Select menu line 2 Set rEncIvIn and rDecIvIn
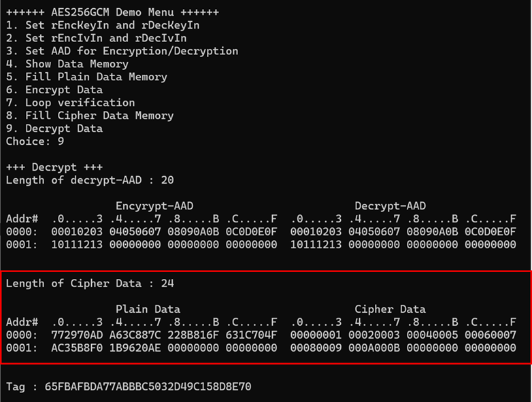The height and width of the screenshot is (402, 532). [96, 38]
